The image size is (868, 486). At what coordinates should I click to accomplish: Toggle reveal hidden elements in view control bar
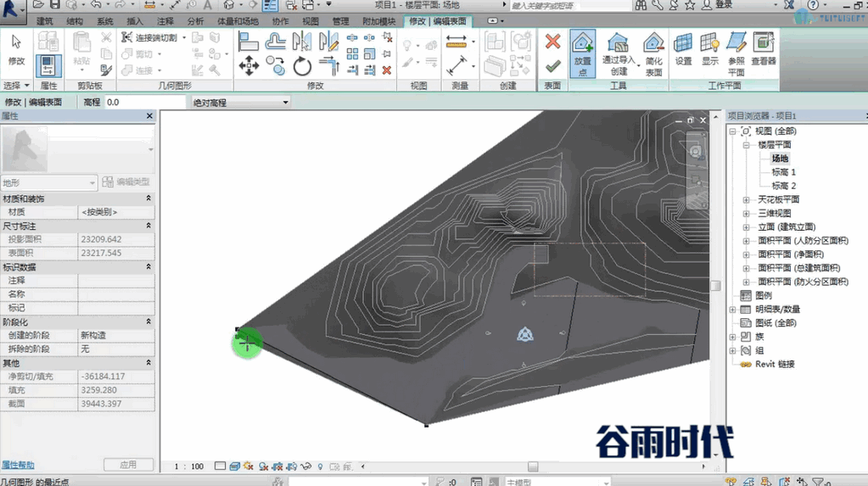[x=320, y=466]
